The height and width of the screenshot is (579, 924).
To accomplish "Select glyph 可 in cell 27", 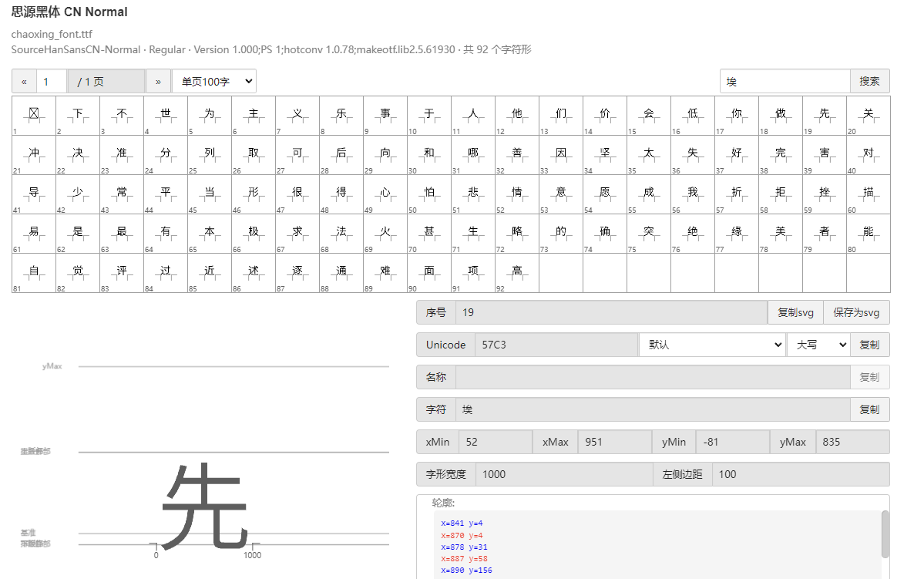I will click(297, 156).
